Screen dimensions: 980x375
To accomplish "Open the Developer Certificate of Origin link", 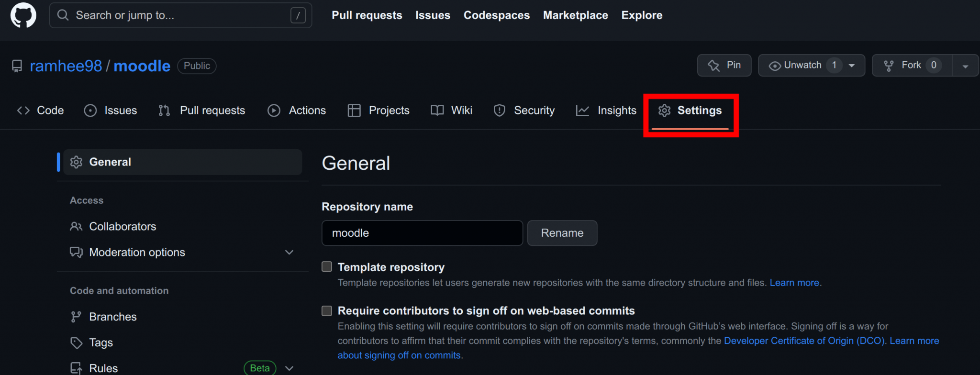I will point(804,341).
